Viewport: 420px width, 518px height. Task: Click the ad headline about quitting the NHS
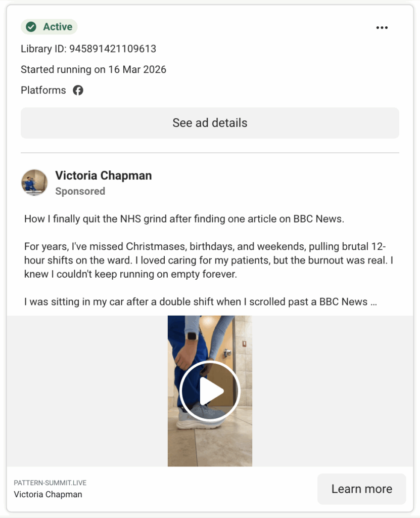pos(184,219)
